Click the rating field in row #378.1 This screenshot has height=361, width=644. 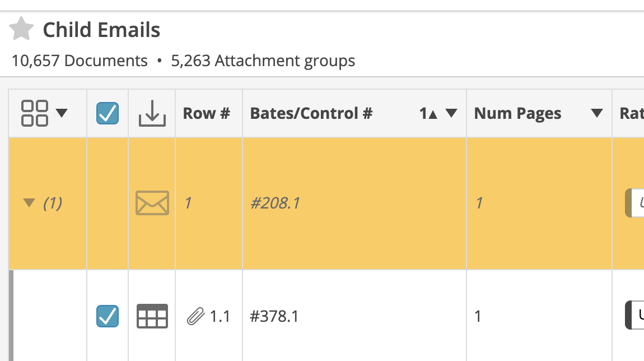tap(634, 315)
